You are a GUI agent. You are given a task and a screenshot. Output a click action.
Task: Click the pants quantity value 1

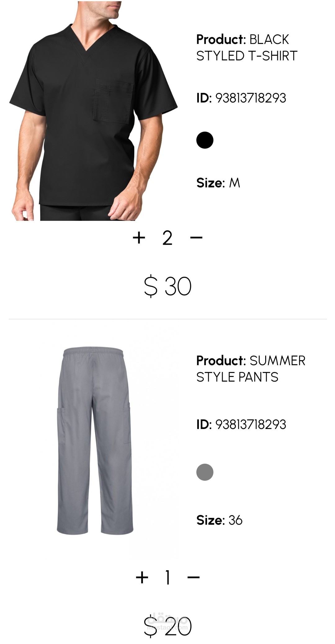point(168,578)
